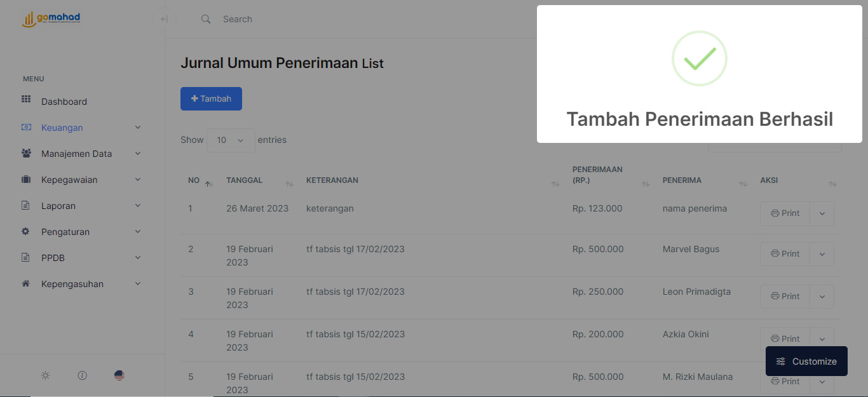868x397 pixels.
Task: Open the show entries count dropdown
Action: 231,140
